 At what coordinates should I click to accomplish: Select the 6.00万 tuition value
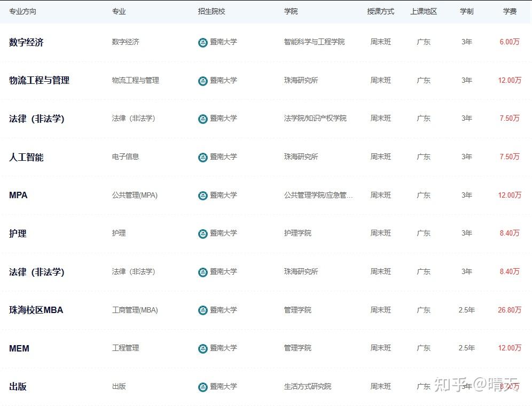pos(510,42)
